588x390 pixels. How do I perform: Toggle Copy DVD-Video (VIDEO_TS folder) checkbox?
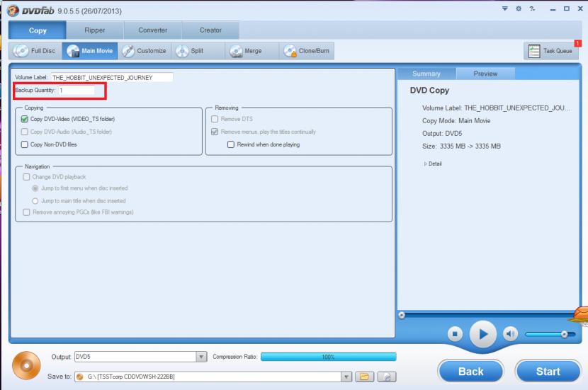[25, 119]
